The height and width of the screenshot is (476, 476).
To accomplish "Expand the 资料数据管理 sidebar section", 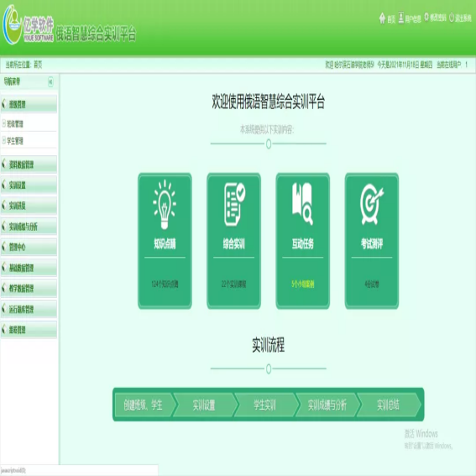I will [x=29, y=165].
